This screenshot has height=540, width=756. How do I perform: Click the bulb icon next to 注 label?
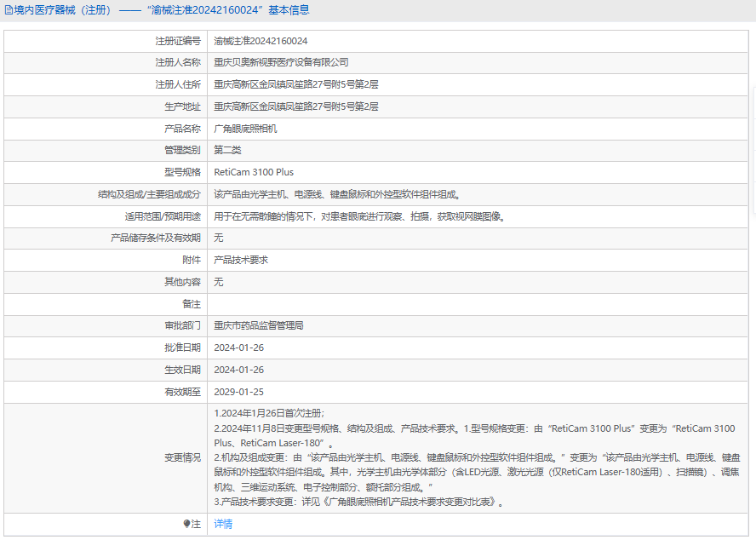(x=186, y=524)
